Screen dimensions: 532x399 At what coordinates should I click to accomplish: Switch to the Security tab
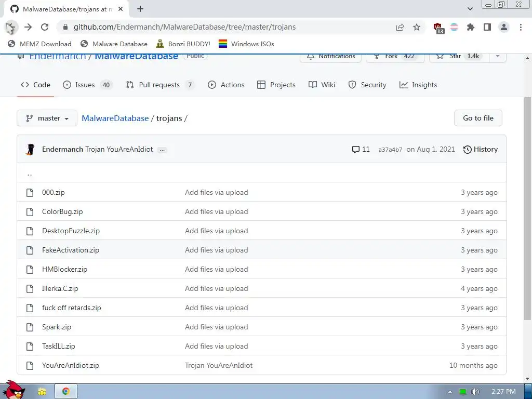pyautogui.click(x=367, y=85)
